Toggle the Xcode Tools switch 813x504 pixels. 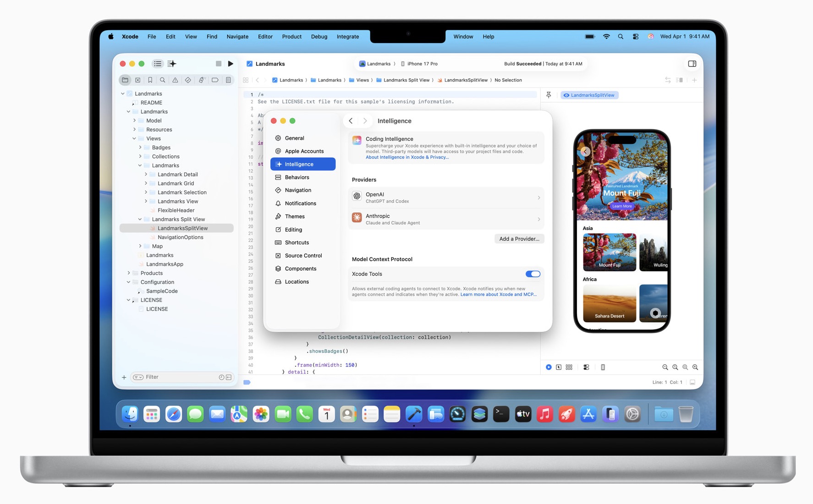coord(533,274)
